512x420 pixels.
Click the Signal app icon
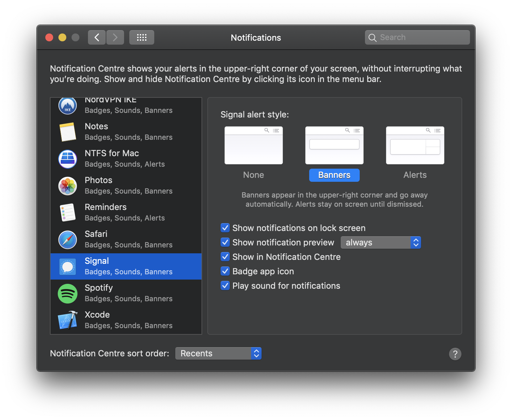tap(68, 266)
